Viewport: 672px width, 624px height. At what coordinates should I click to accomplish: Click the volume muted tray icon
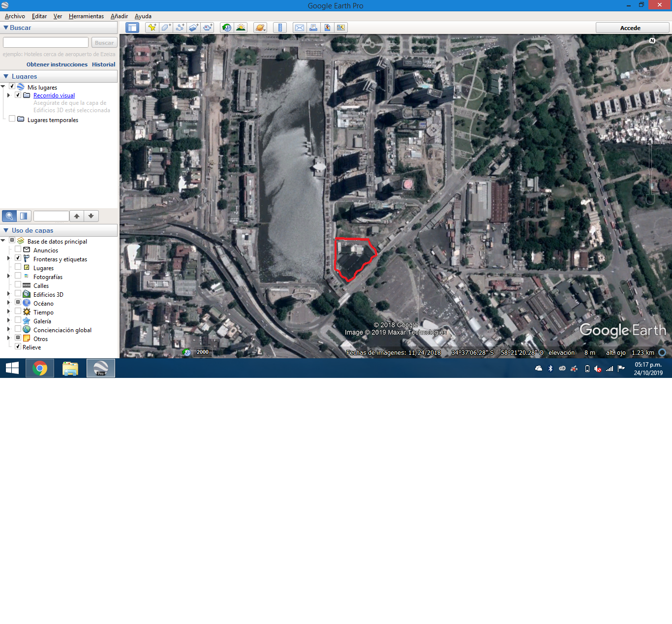coord(598,369)
